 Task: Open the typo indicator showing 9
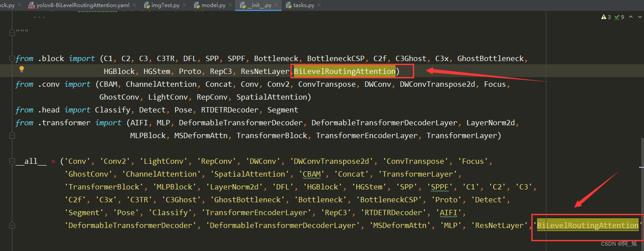click(x=619, y=17)
